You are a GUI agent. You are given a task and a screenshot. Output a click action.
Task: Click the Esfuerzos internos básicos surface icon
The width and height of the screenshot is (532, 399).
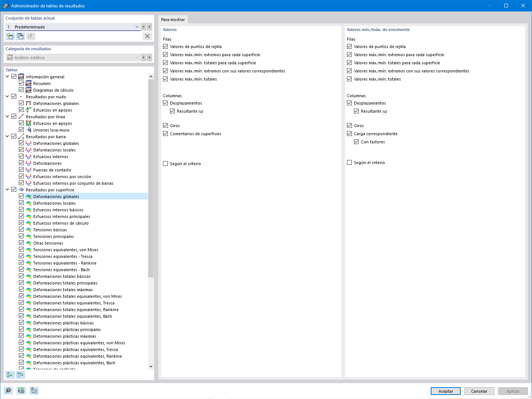tap(28, 210)
